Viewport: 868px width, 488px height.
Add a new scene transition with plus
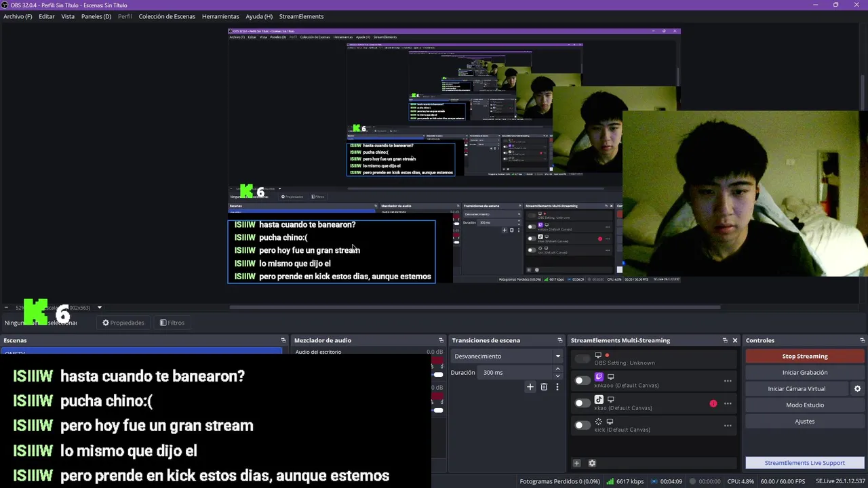coord(530,387)
